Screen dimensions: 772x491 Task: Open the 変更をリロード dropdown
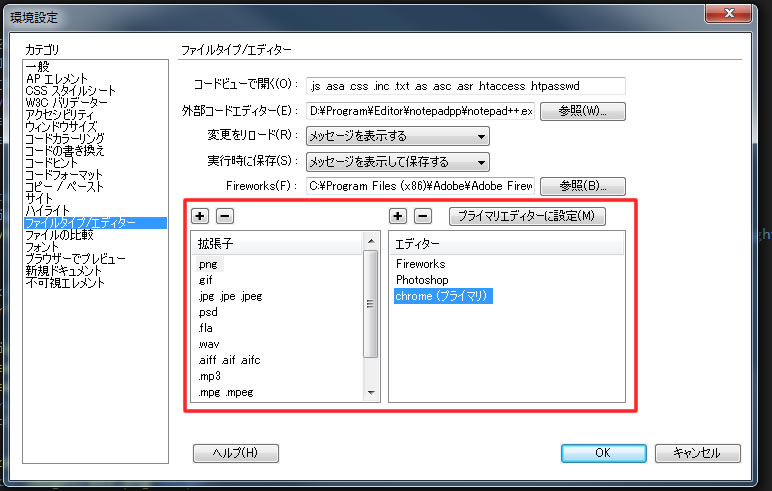point(397,136)
